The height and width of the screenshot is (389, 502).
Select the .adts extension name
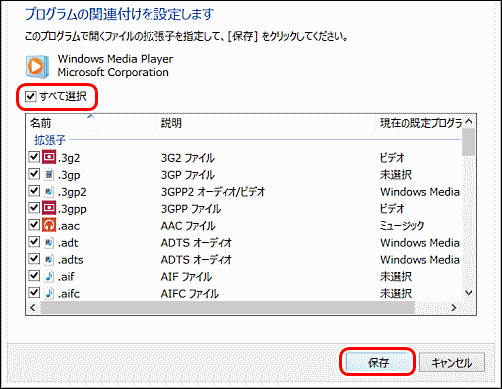click(x=70, y=260)
